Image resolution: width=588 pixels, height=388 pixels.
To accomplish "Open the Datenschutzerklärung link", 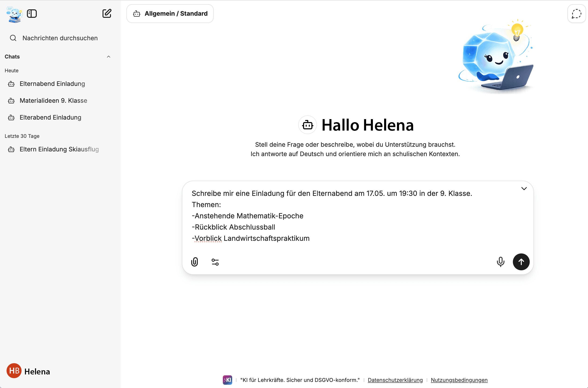I will pos(395,380).
